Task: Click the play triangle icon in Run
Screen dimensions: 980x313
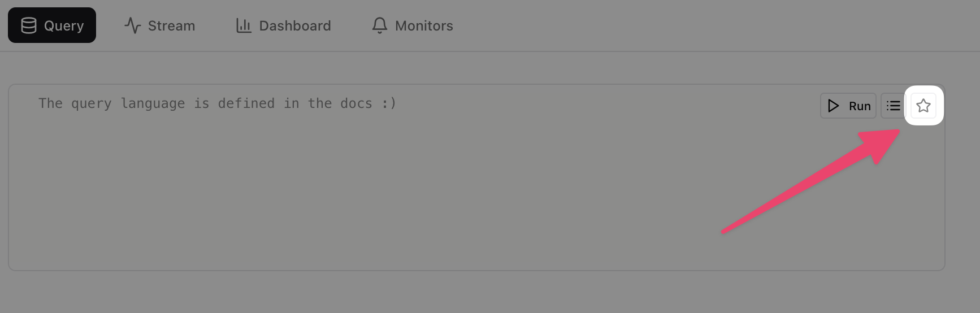Action: point(833,106)
